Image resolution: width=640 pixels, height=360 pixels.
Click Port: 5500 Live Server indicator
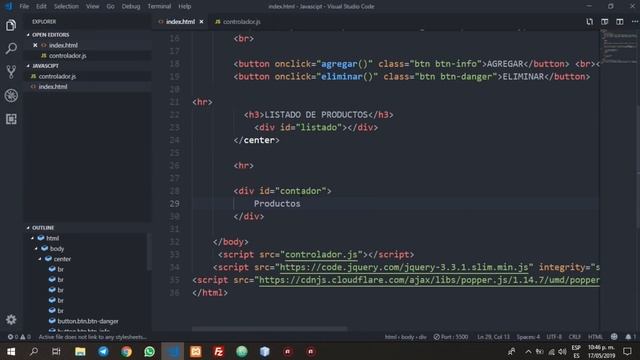(x=451, y=337)
